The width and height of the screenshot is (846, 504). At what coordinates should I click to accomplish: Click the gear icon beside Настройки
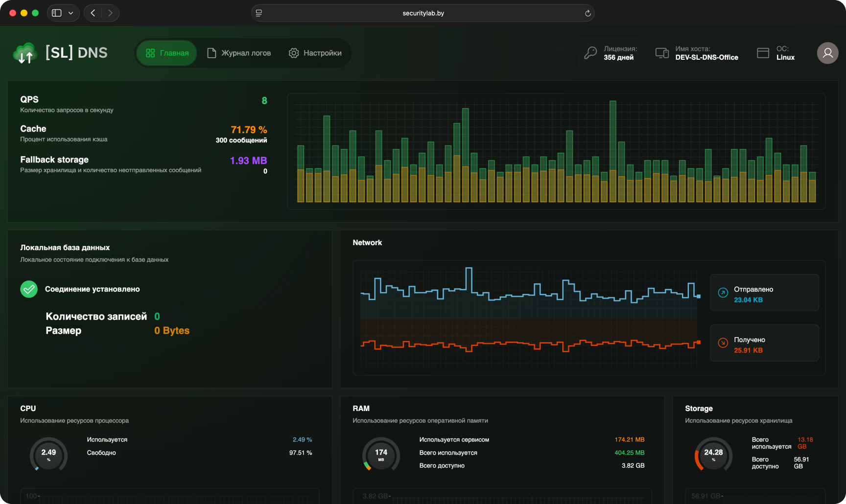coord(294,53)
